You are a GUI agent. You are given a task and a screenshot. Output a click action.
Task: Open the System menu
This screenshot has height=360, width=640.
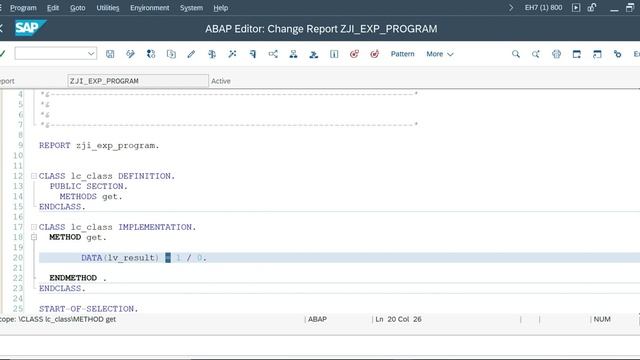(191, 8)
